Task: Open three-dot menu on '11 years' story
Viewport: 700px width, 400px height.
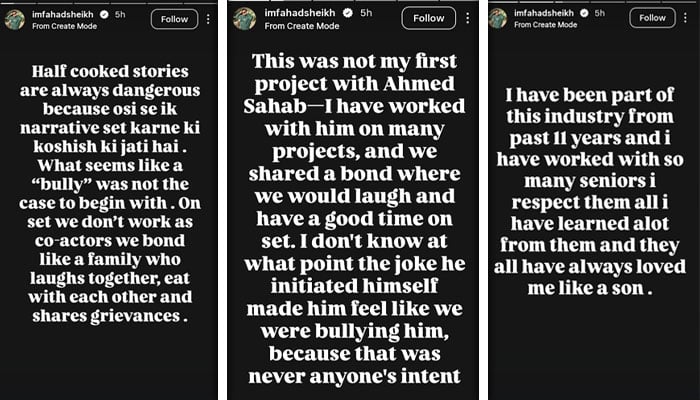Action: 685,18
